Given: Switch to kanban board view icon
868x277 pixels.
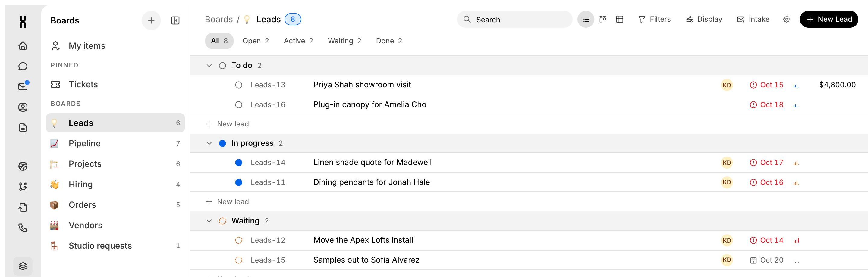Looking at the screenshot, I should 602,19.
